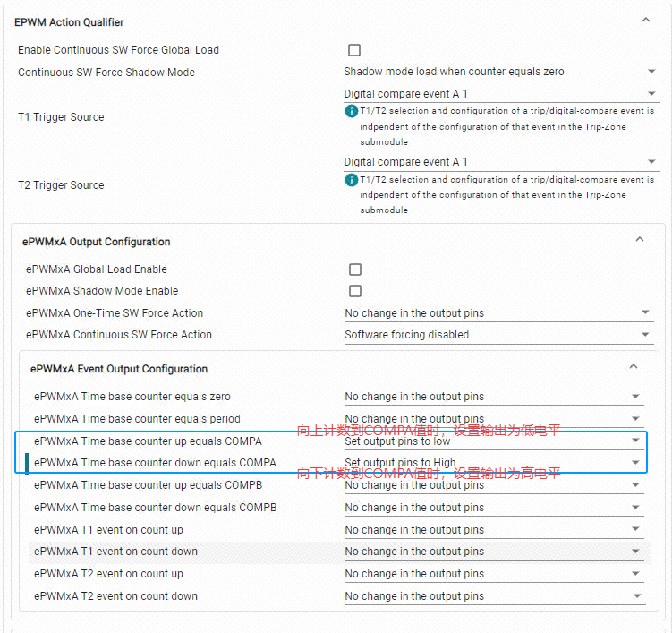Open counter up equals COMPA action dropdown
Screen dimensions: 672x633
494,441
